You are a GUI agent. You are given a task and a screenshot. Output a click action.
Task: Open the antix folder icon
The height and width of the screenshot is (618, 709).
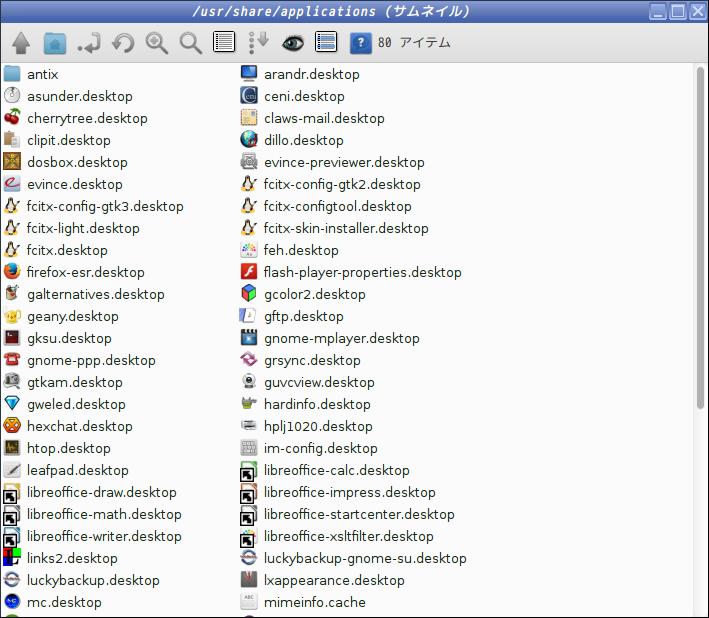(x=12, y=74)
